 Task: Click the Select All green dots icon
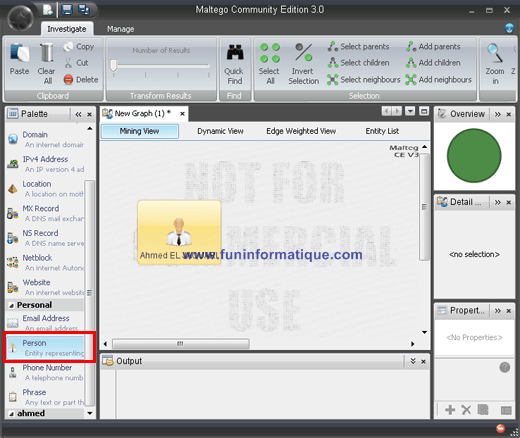point(270,53)
